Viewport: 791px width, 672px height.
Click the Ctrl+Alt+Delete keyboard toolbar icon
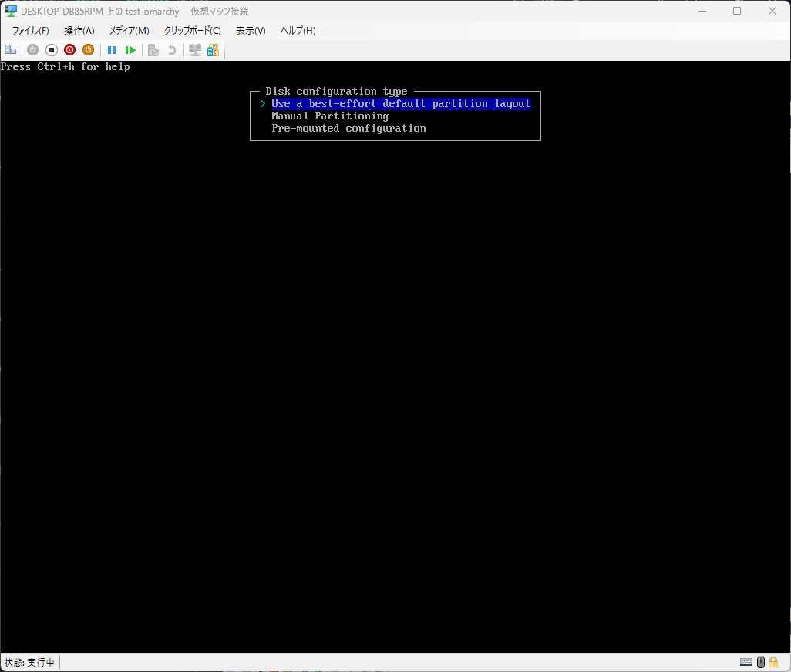coord(11,50)
